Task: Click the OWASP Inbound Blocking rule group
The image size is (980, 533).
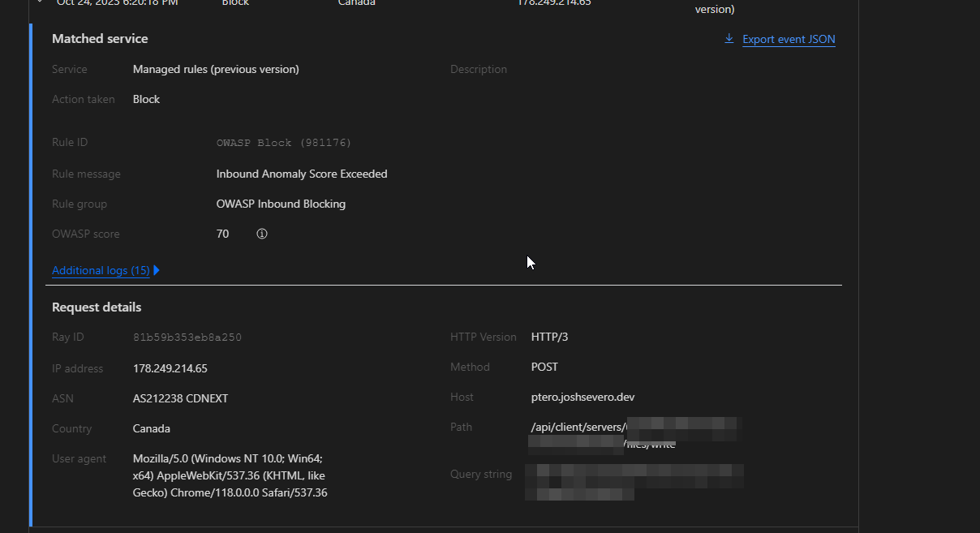Action: pos(281,204)
